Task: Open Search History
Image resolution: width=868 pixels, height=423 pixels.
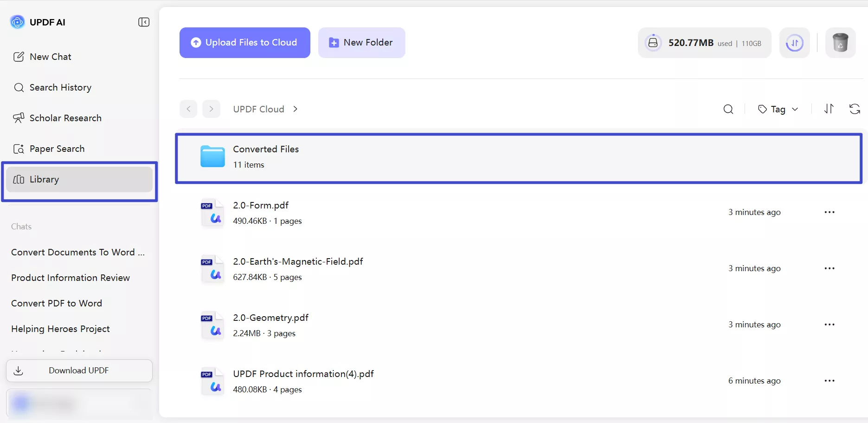Action: coord(60,87)
